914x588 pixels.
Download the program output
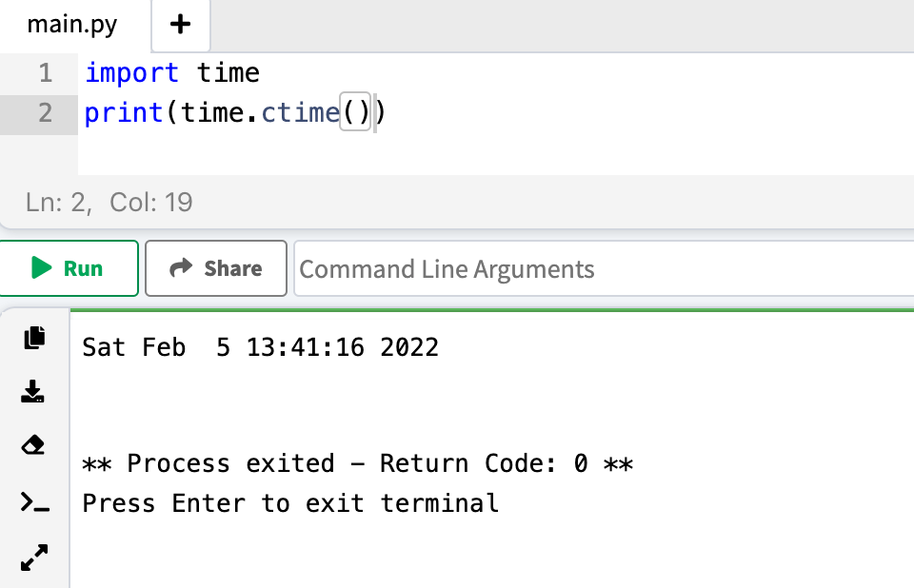[x=34, y=392]
